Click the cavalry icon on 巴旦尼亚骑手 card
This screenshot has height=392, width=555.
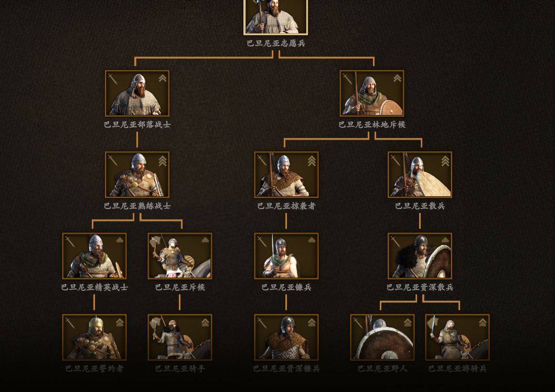[156, 323]
